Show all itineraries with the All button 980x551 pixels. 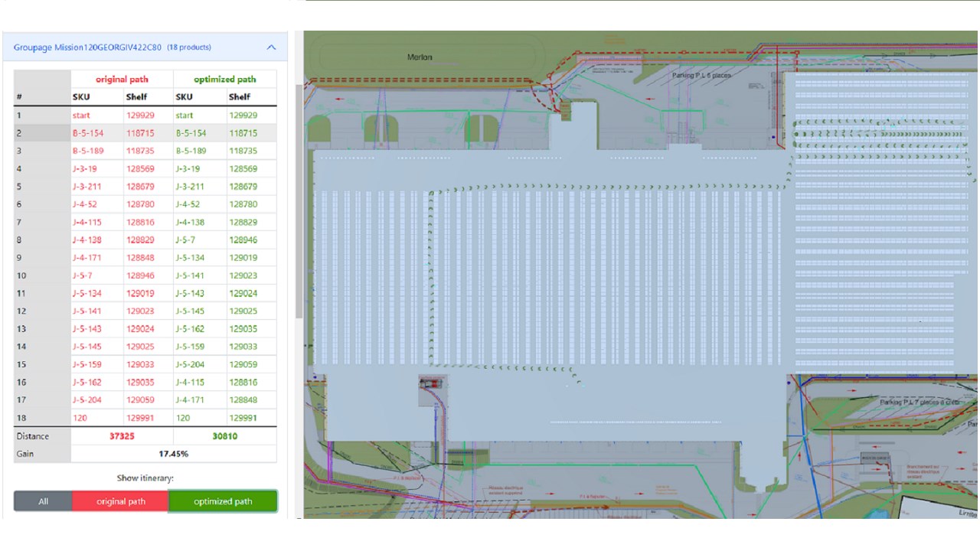[x=43, y=501]
